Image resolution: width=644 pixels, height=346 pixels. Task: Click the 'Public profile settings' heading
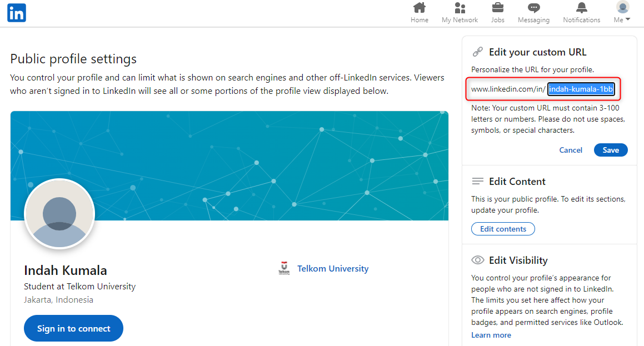[x=73, y=59]
